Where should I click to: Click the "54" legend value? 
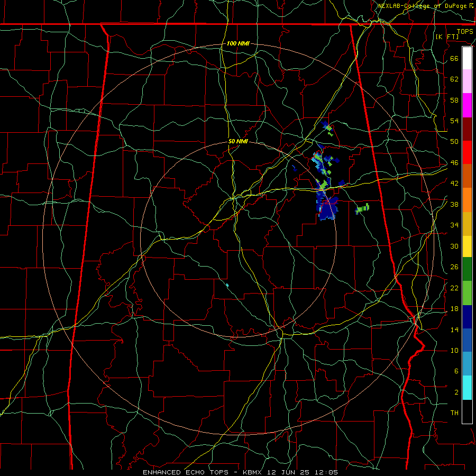(x=454, y=121)
